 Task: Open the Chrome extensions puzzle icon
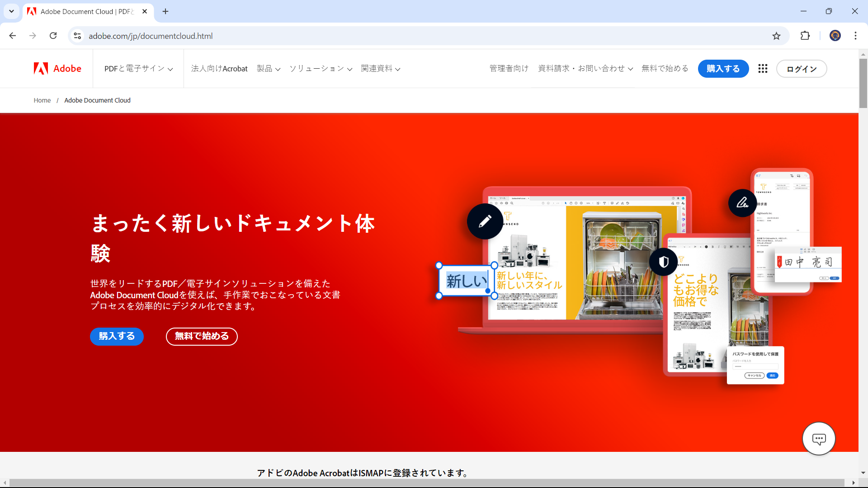(x=805, y=36)
